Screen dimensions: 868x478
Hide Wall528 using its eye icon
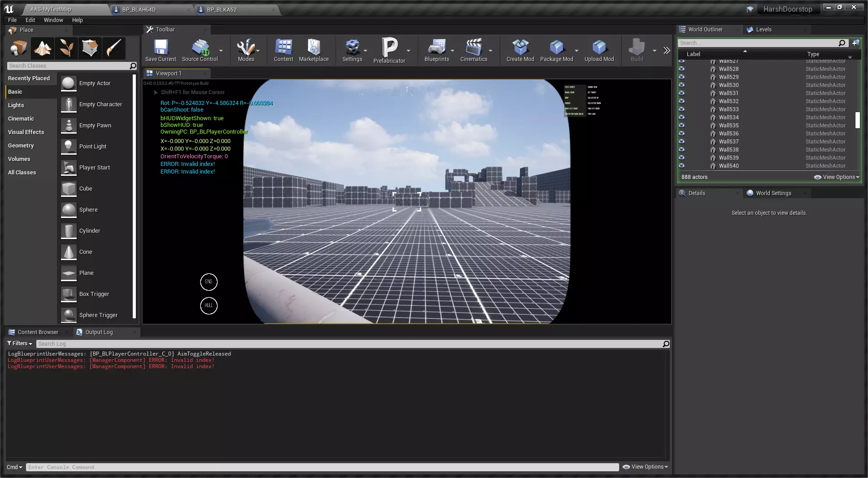pyautogui.click(x=681, y=69)
